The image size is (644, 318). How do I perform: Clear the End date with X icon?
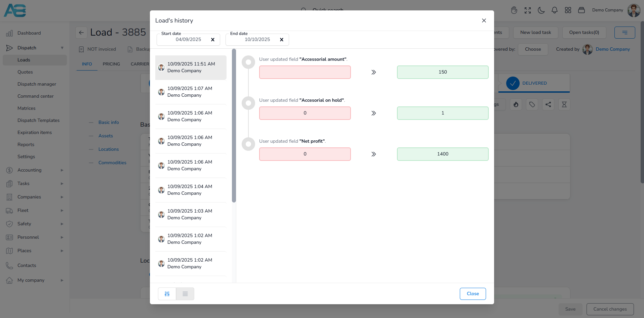pos(281,40)
